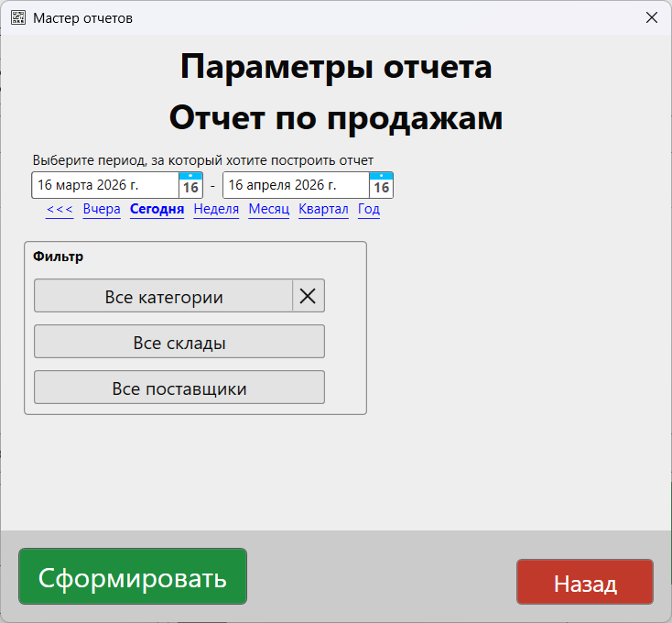The width and height of the screenshot is (672, 623).
Task: Clear the category filter with the X
Action: click(x=309, y=296)
